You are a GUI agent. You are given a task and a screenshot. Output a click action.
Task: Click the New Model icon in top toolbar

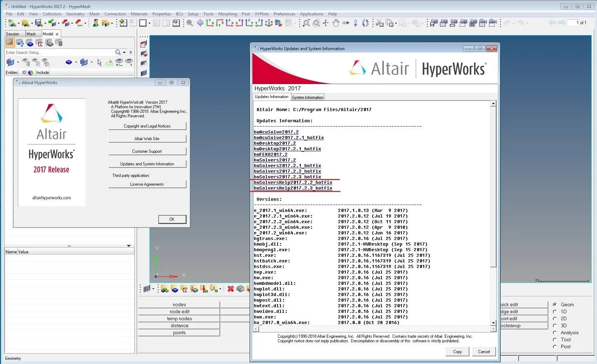(x=12, y=23)
